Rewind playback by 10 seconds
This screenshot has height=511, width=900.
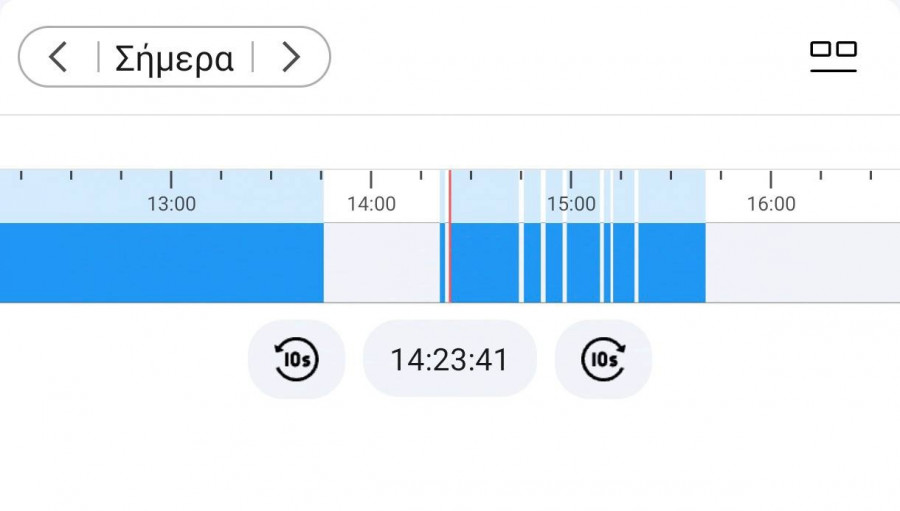[296, 359]
